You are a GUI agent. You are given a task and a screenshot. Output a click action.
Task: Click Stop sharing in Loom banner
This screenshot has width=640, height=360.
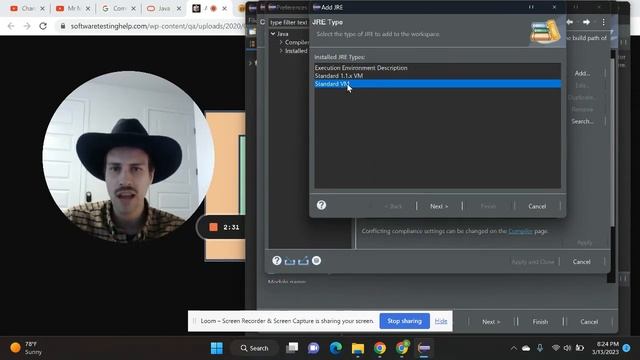pyautogui.click(x=404, y=321)
